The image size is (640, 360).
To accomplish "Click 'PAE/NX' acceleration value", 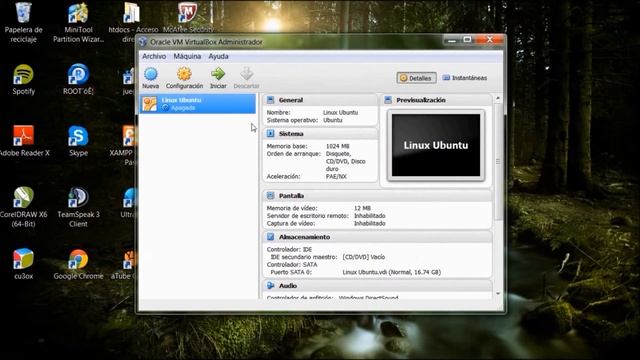I will 336,177.
